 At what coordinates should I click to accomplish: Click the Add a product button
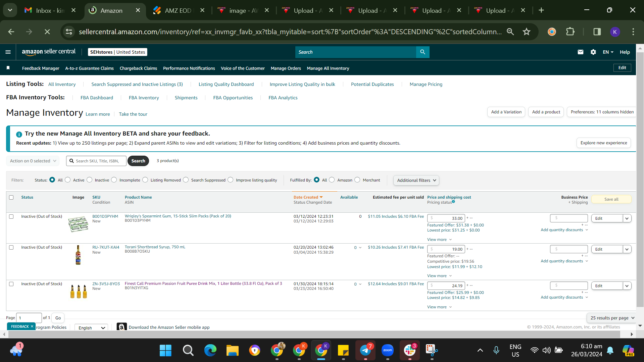[x=546, y=112]
